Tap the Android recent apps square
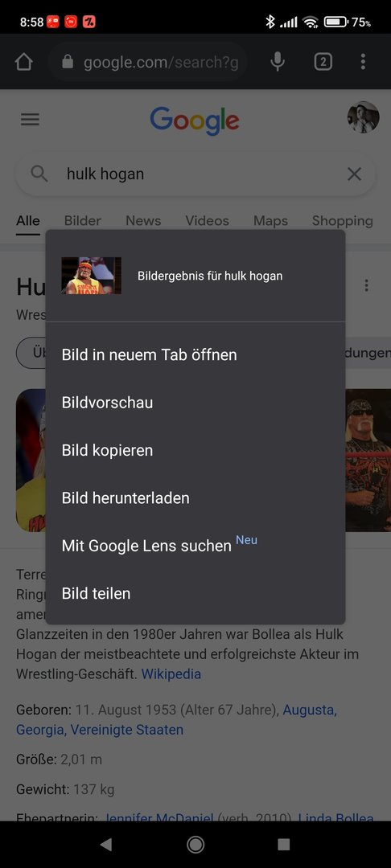 [x=283, y=844]
